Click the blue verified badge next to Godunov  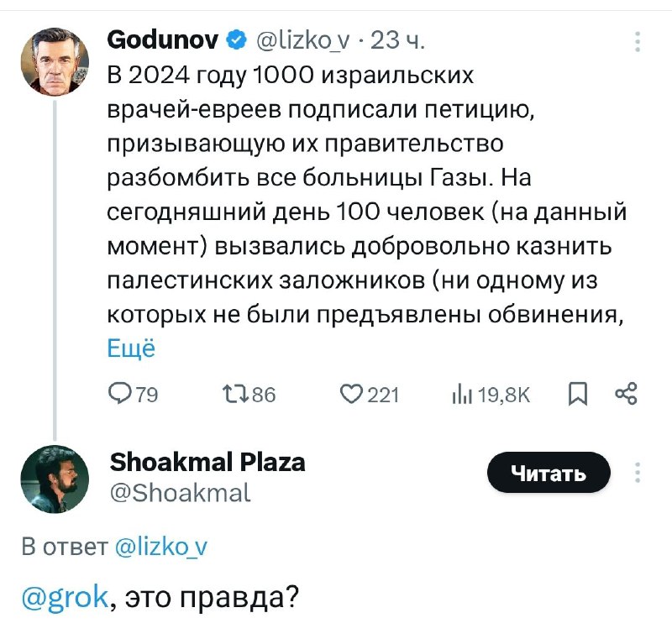coord(236,38)
